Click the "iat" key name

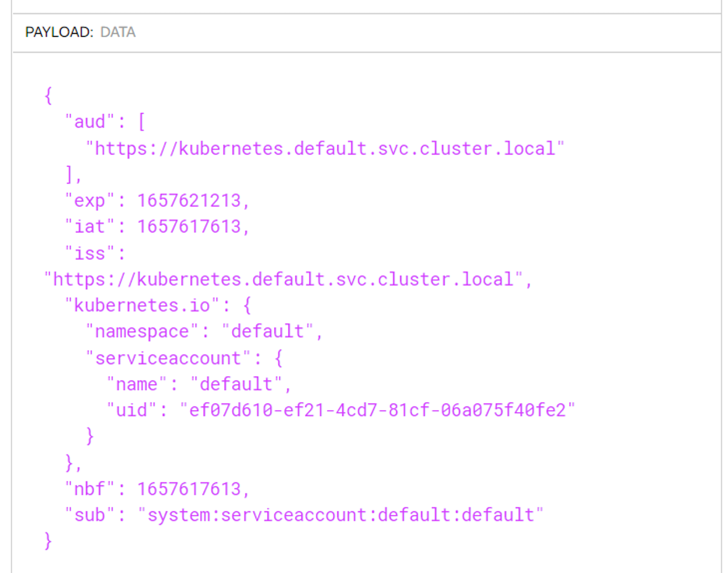click(89, 227)
